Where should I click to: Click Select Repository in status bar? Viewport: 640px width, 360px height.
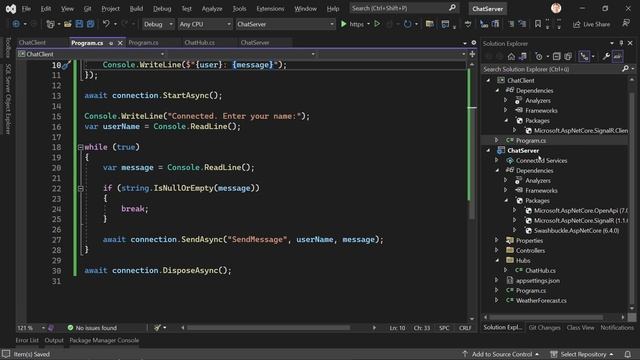click(x=582, y=354)
